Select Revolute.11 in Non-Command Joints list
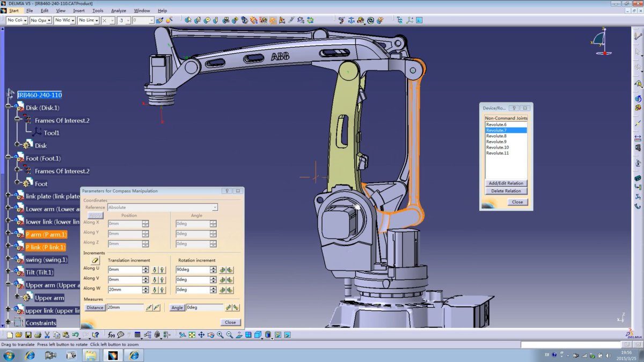Image resolution: width=644 pixels, height=362 pixels. (x=497, y=153)
